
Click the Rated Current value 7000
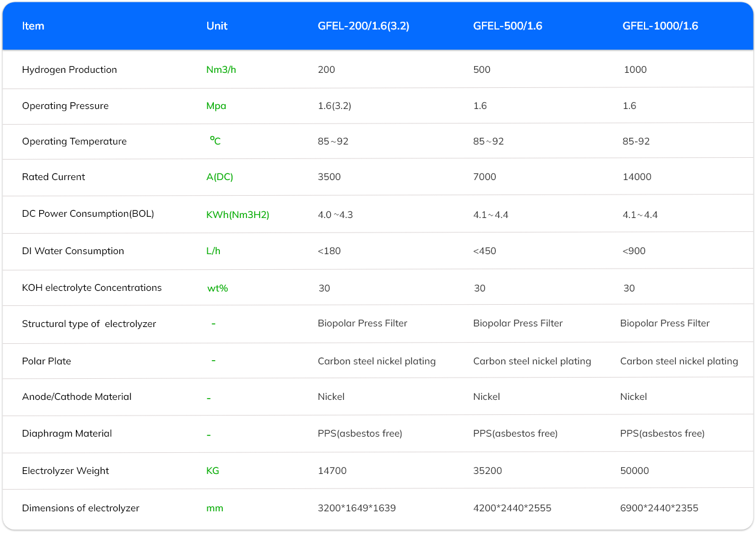tap(484, 177)
